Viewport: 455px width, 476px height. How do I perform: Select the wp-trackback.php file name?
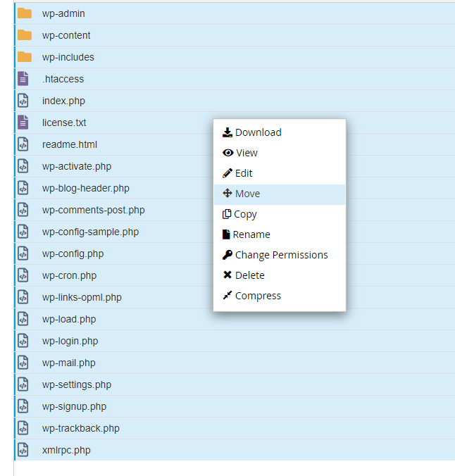point(81,429)
